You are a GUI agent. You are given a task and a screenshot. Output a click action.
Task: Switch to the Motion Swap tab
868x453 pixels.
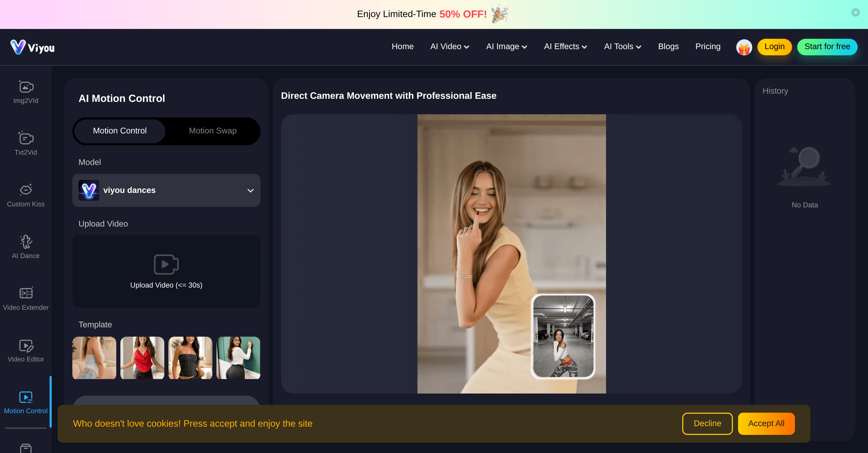[x=212, y=131]
